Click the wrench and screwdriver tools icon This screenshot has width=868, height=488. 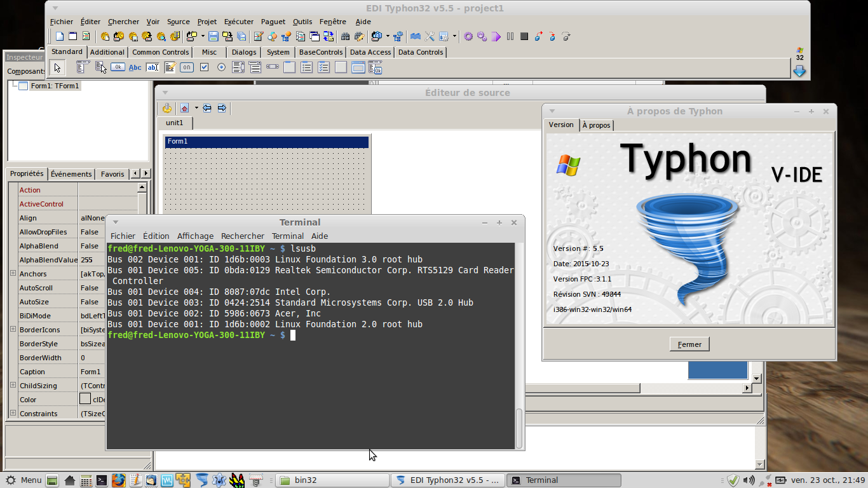coord(430,36)
